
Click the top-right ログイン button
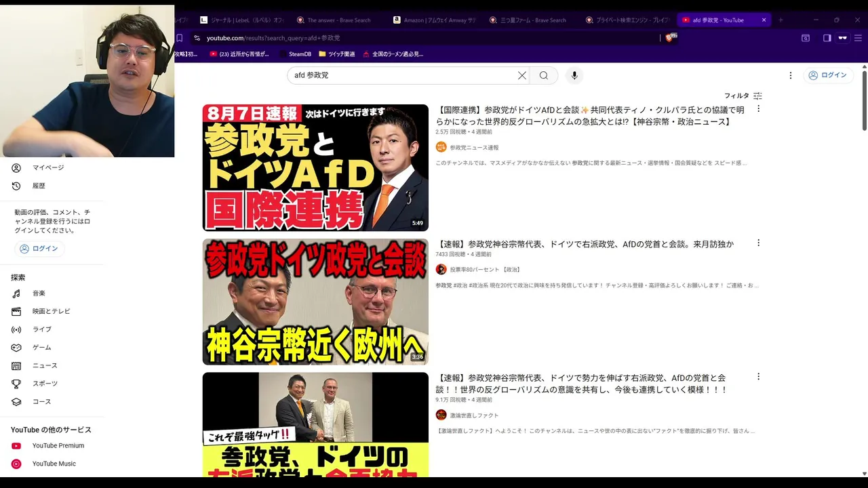click(827, 75)
